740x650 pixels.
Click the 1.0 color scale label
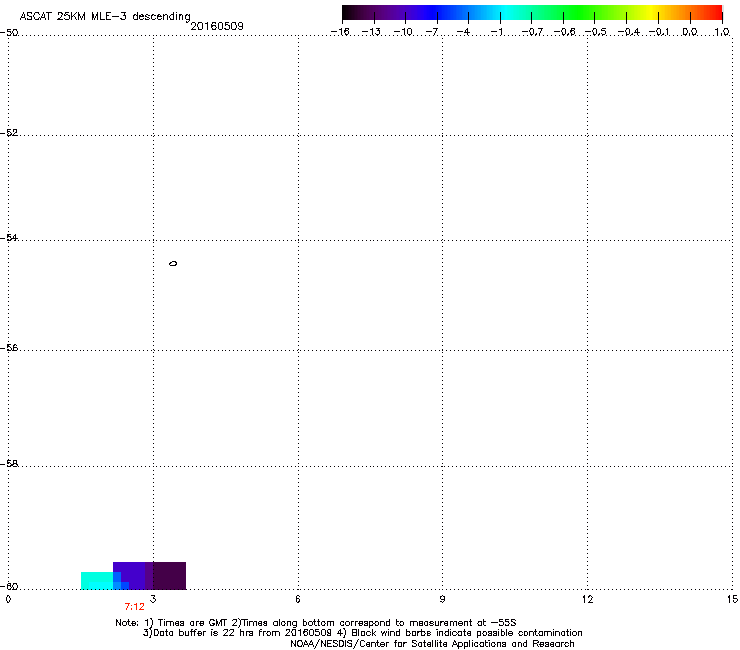point(722,32)
